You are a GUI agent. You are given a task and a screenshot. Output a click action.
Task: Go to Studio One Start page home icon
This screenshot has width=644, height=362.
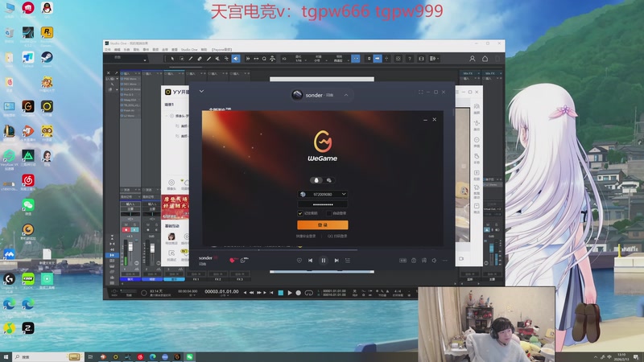click(485, 59)
